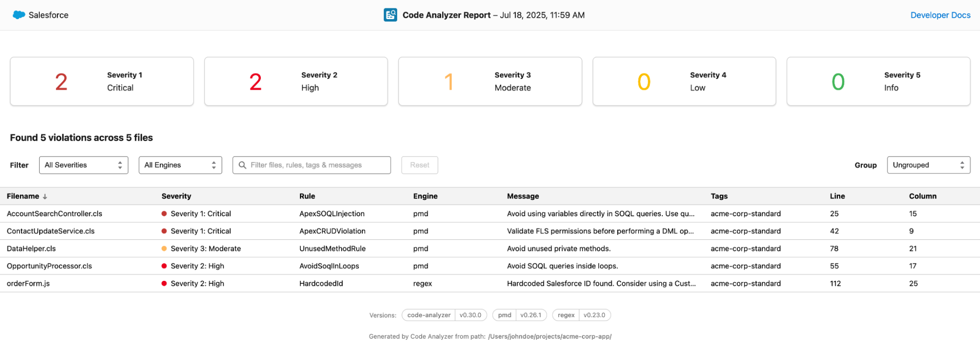Click the AccountSearchController.cls filename

pos(54,214)
